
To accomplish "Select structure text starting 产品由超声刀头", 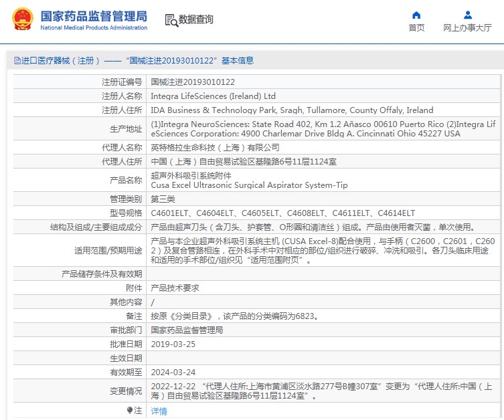I will 313,227.
